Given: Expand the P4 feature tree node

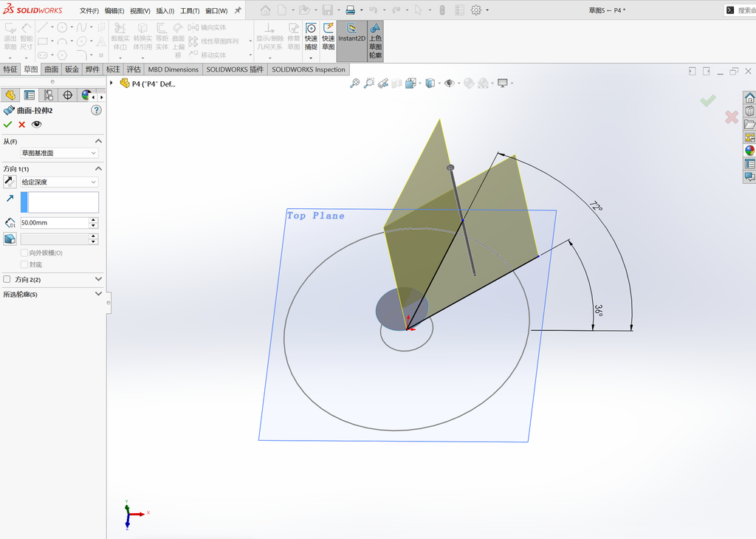Looking at the screenshot, I should pyautogui.click(x=111, y=83).
